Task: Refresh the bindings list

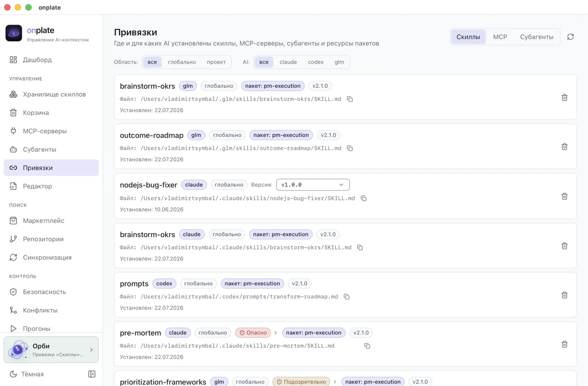Action: [570, 37]
